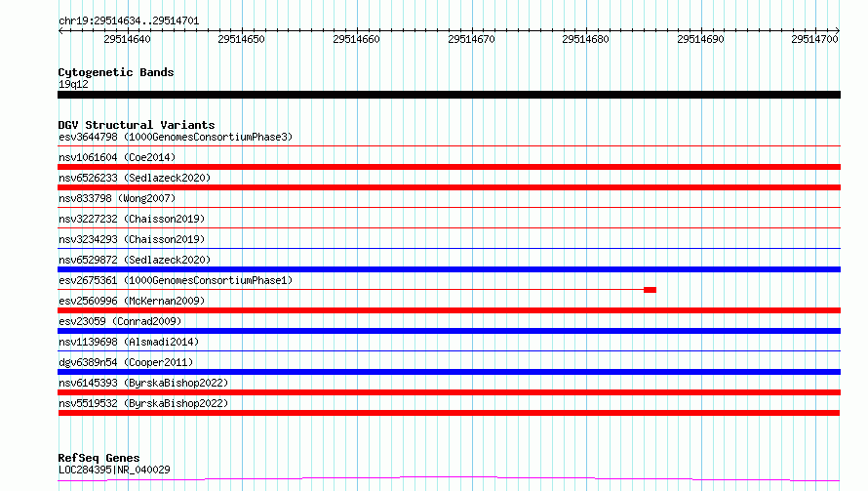The image size is (868, 491).
Task: Open variant nsv6526233 (Sedlazeck2020)
Action: click(135, 178)
